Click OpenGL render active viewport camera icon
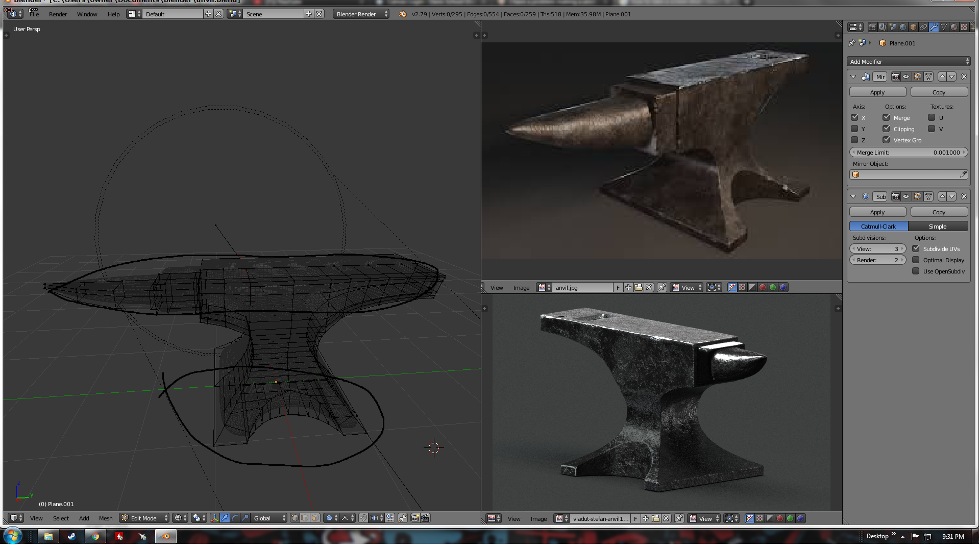Screen dimensions: 980x551 point(415,518)
